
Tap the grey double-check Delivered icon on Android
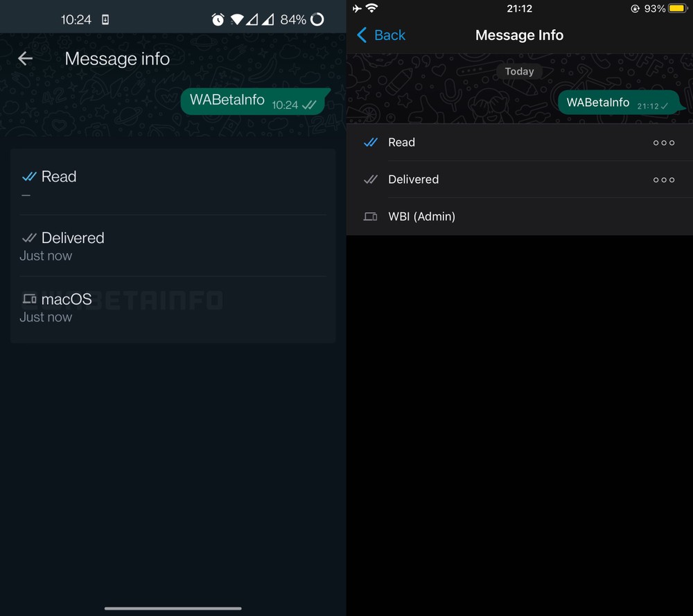29,238
